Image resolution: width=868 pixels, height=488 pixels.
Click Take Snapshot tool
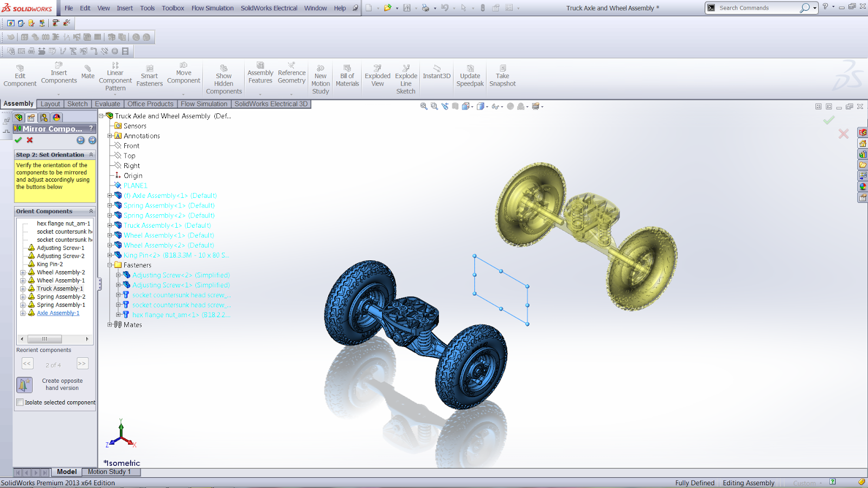click(x=502, y=76)
